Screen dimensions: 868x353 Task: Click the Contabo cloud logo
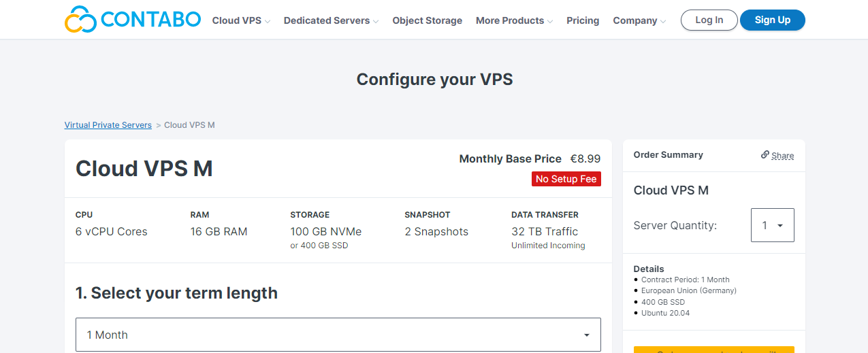133,20
